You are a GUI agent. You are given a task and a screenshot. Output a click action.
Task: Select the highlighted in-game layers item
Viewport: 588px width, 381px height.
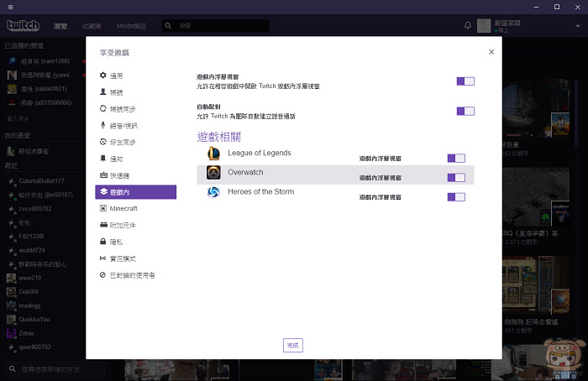tap(136, 192)
